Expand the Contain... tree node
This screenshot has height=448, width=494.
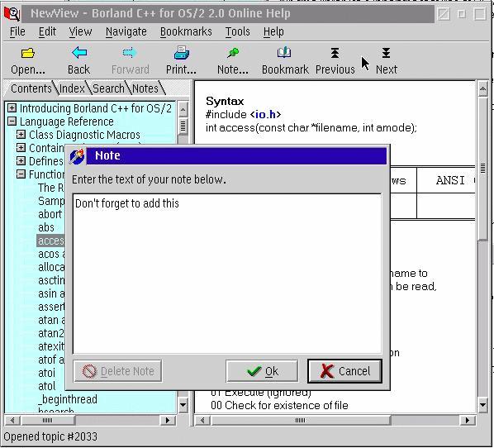[21, 148]
